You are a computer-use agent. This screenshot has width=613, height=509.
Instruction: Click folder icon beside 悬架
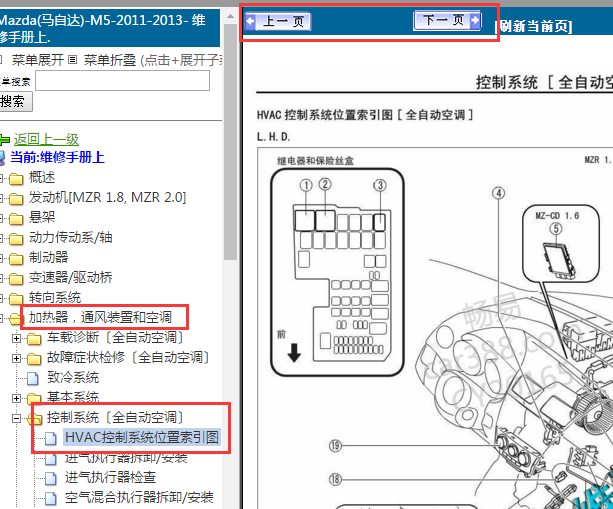[x=16, y=219]
